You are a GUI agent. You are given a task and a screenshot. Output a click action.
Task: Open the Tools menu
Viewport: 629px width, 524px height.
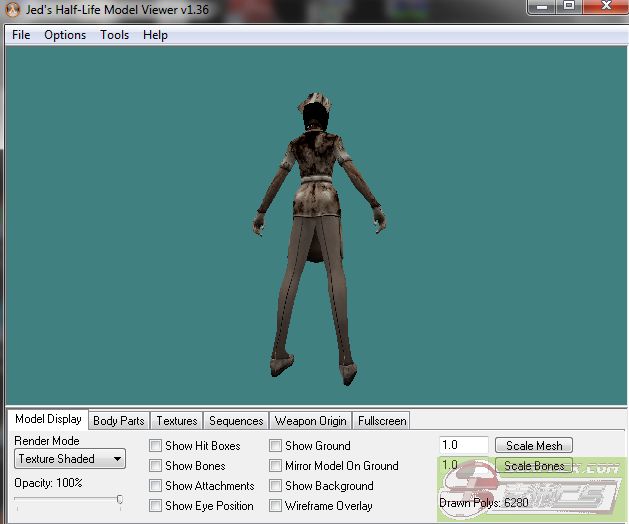(114, 35)
